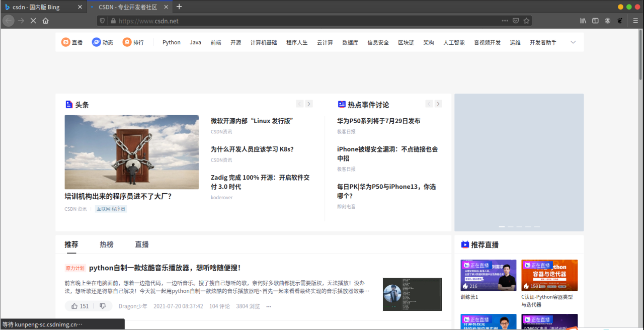The image size is (644, 330).
Task: Click the chained door headline thumbnail
Action: click(x=131, y=152)
